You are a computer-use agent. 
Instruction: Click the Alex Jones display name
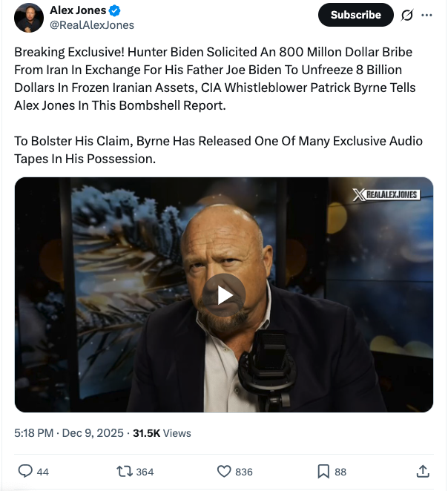pyautogui.click(x=78, y=10)
